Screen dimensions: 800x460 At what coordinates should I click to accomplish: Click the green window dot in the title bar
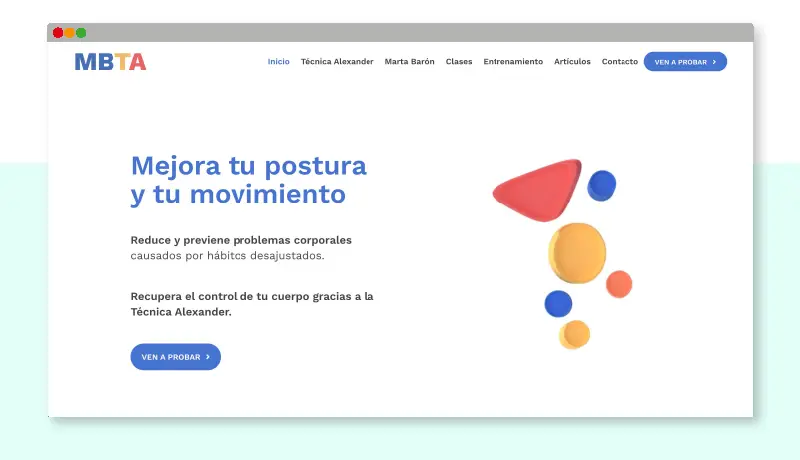coord(81,33)
